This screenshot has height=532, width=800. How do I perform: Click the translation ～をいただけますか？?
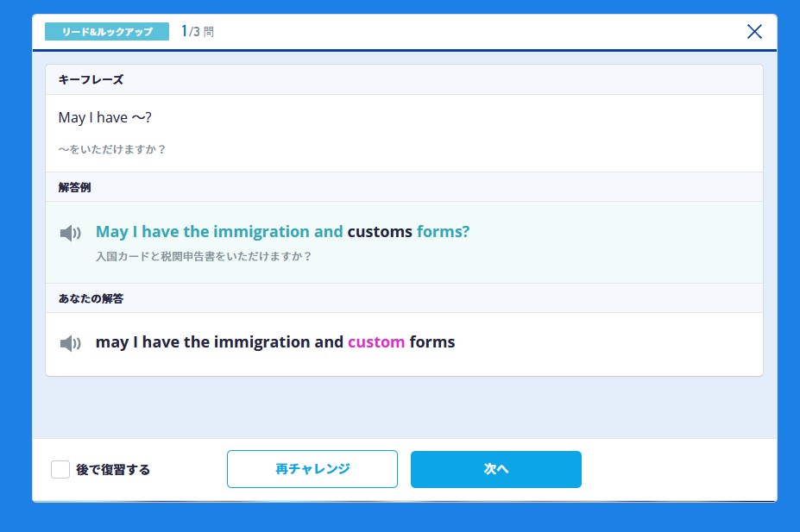112,149
